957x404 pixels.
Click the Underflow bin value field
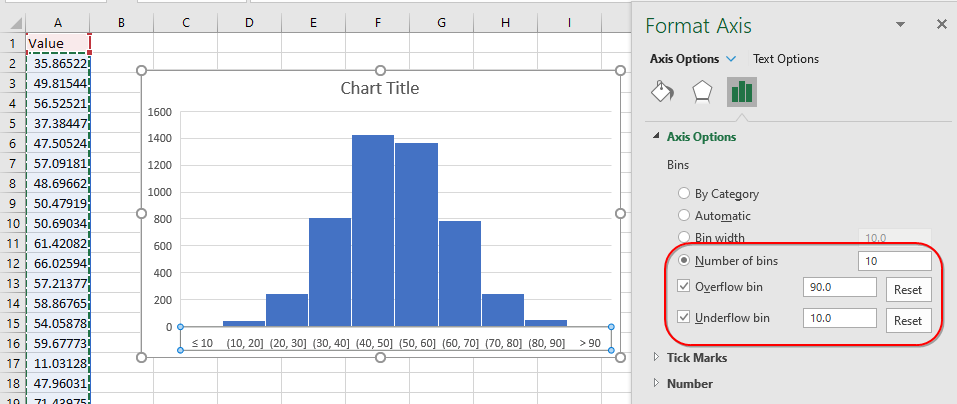[840, 319]
